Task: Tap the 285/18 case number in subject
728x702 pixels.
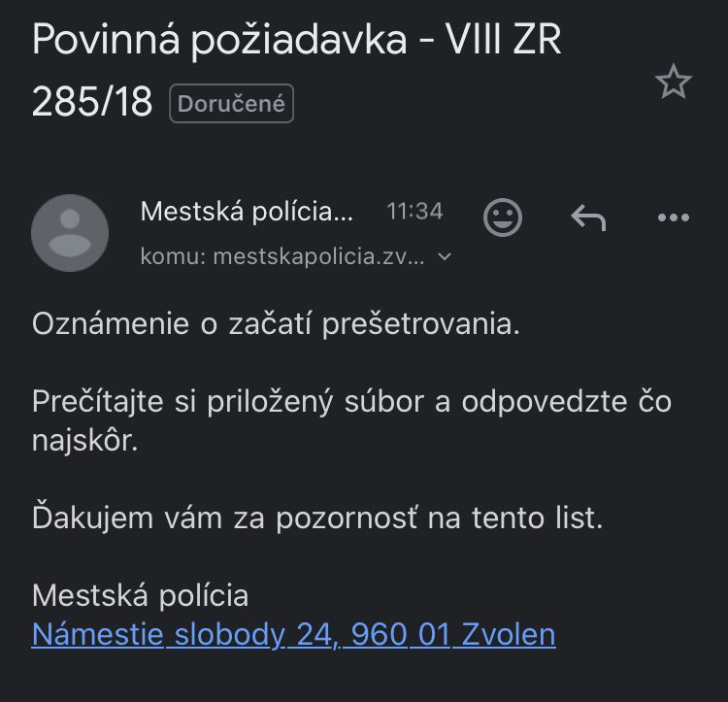Action: [92, 102]
